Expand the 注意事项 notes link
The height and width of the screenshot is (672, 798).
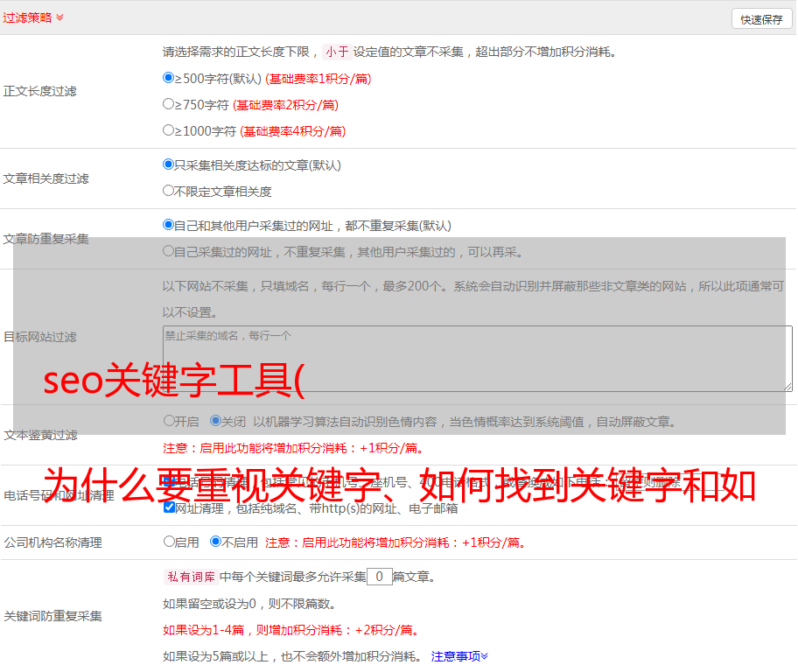tap(459, 655)
